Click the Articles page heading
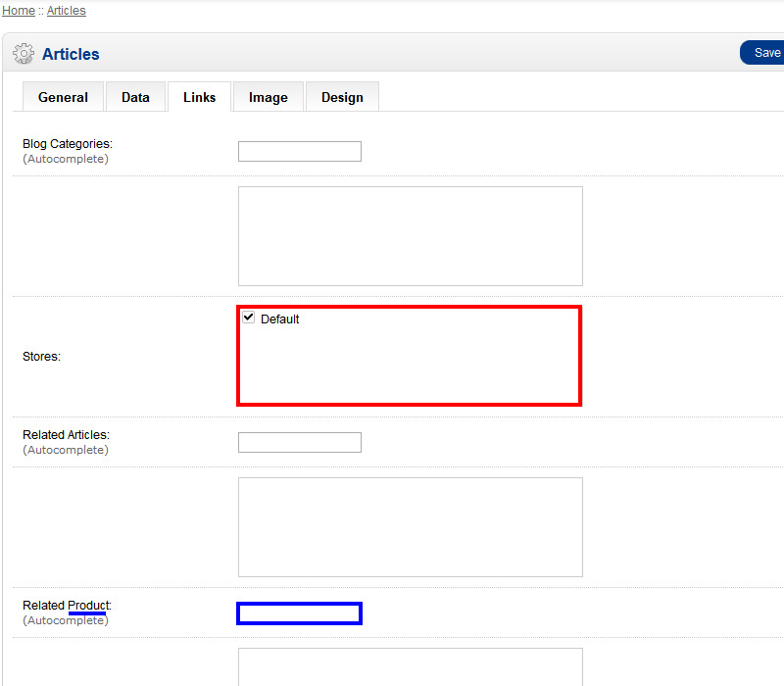This screenshot has width=784, height=686. 71,55
